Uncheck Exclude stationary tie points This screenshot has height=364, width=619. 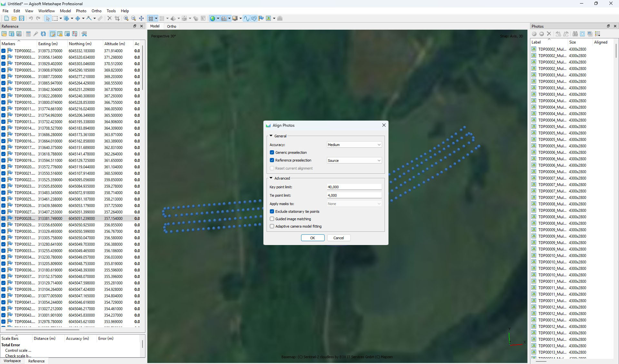pos(272,212)
